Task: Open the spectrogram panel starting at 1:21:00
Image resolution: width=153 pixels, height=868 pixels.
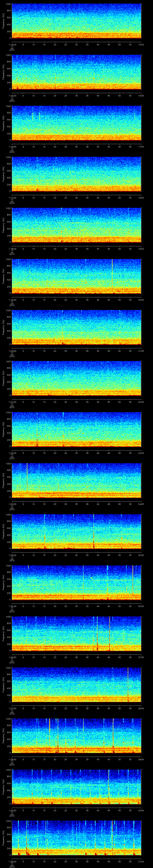Action: (x=76, y=378)
